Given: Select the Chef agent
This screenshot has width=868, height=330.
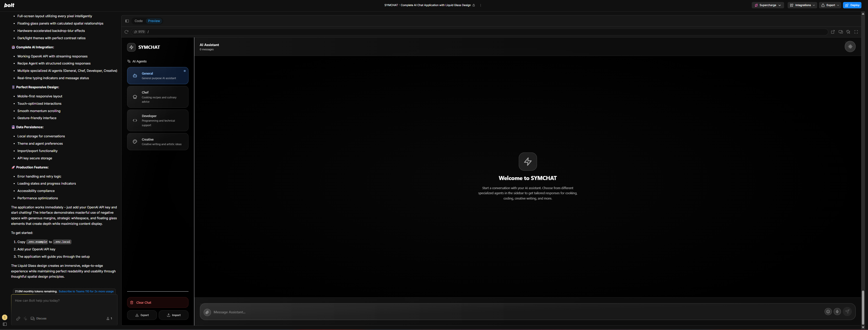Looking at the screenshot, I should (157, 97).
